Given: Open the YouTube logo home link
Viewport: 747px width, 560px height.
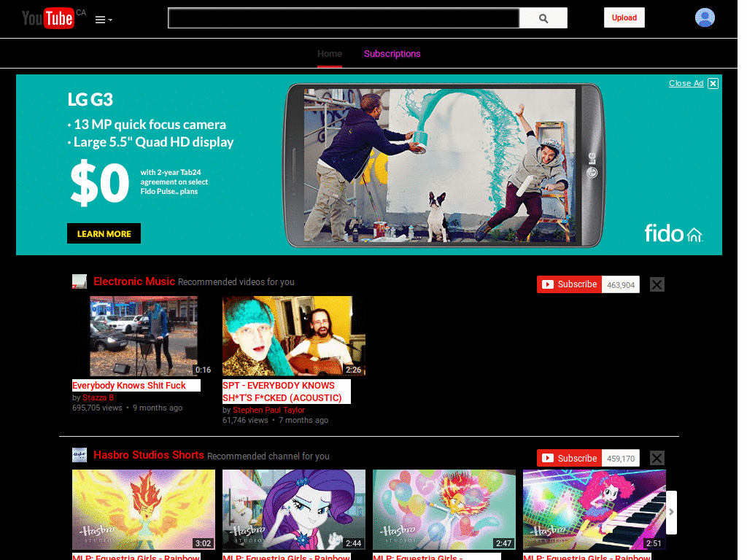Looking at the screenshot, I should coord(48,18).
